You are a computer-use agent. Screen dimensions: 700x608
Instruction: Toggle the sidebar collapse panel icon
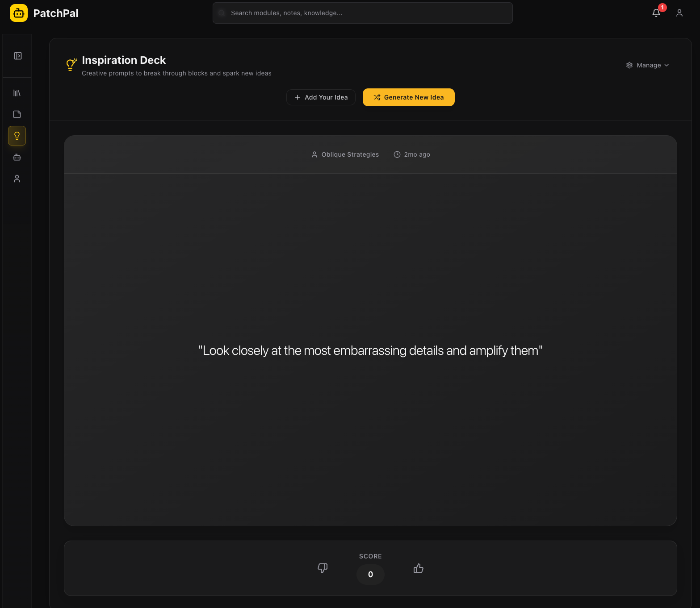pyautogui.click(x=18, y=56)
